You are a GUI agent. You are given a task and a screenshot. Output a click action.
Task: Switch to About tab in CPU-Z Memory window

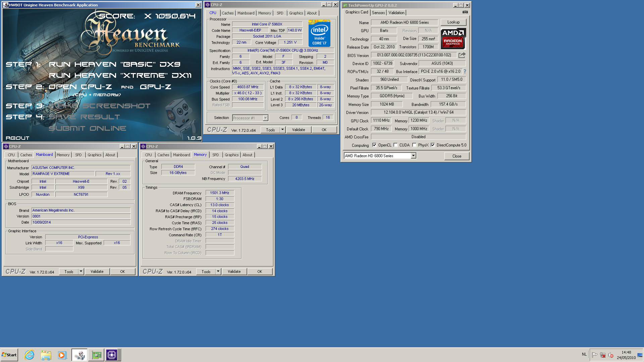[x=248, y=155]
